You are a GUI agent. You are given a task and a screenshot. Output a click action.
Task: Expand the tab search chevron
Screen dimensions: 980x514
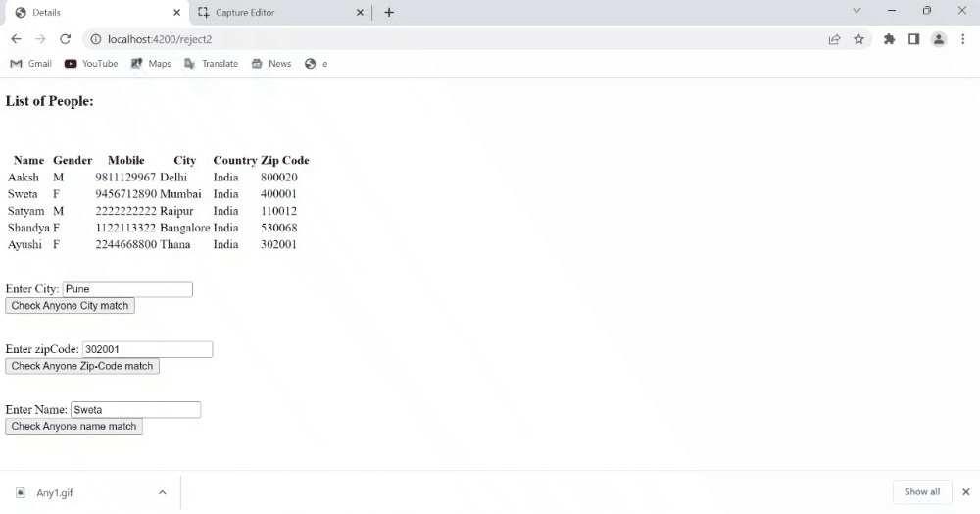click(857, 11)
